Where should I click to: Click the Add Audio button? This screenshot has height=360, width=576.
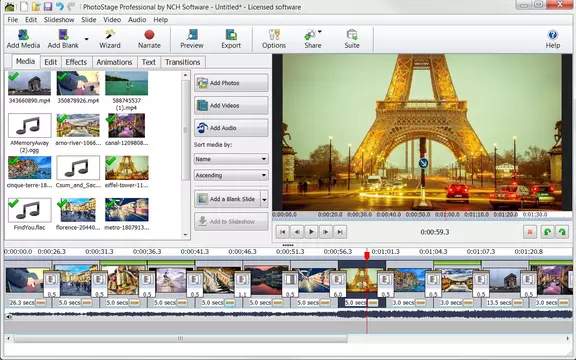pyautogui.click(x=231, y=128)
